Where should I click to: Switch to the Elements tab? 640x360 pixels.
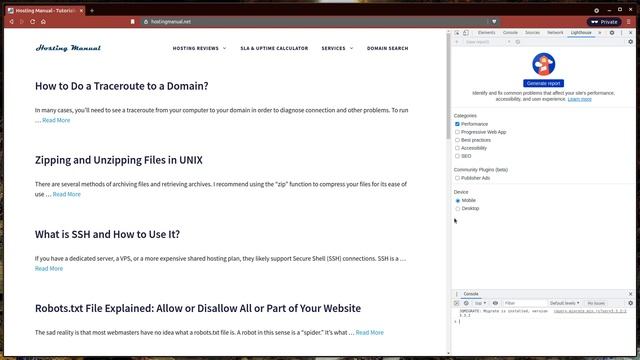(487, 33)
